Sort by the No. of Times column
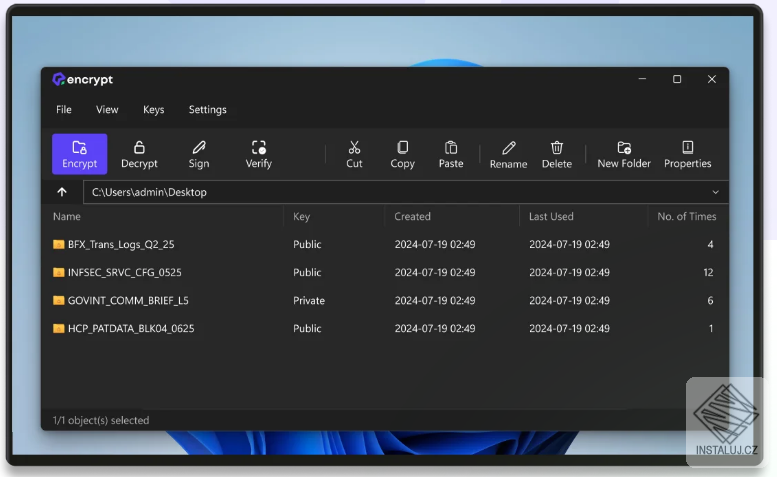The image size is (777, 477). pos(686,216)
